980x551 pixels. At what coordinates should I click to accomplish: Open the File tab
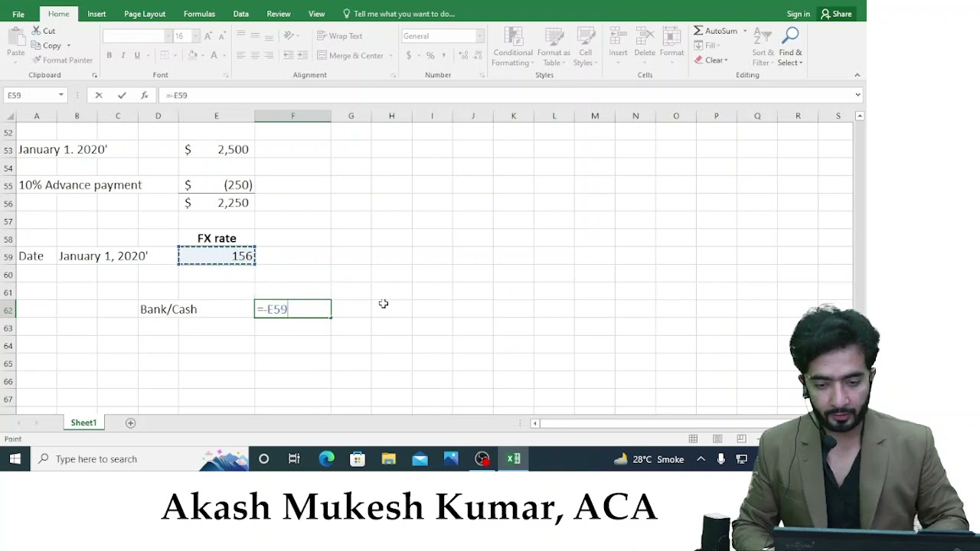(x=18, y=14)
